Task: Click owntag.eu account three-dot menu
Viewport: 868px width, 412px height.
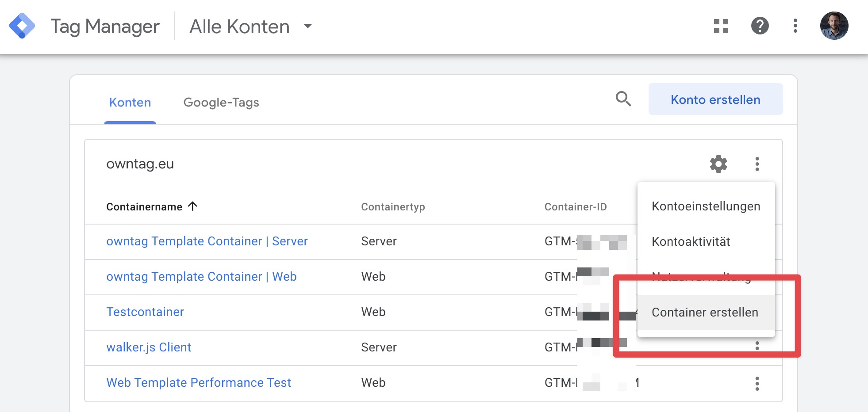Action: 757,164
